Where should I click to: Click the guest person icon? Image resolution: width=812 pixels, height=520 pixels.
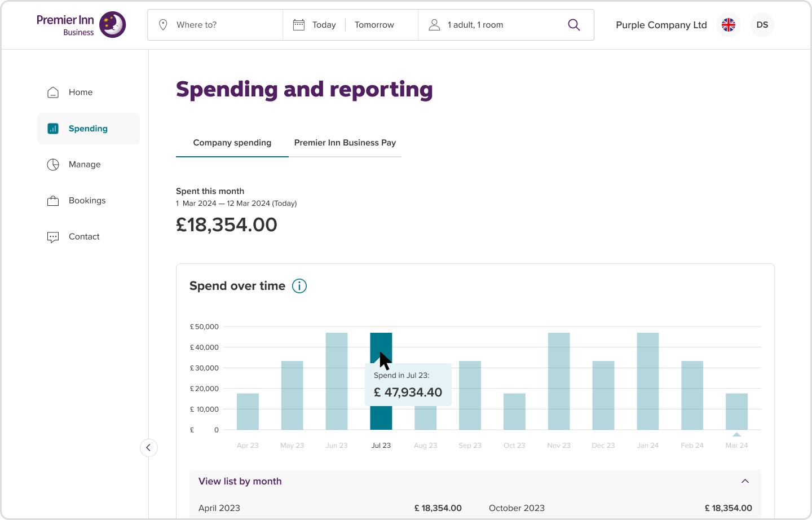click(434, 25)
